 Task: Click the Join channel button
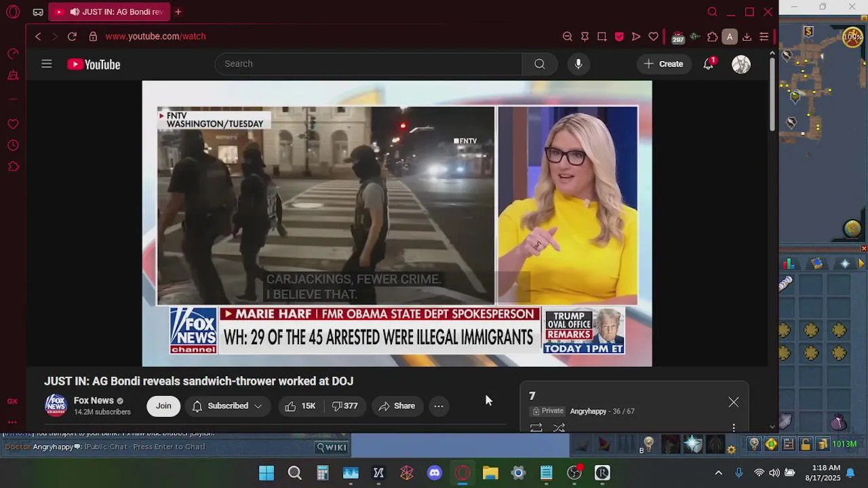163,406
